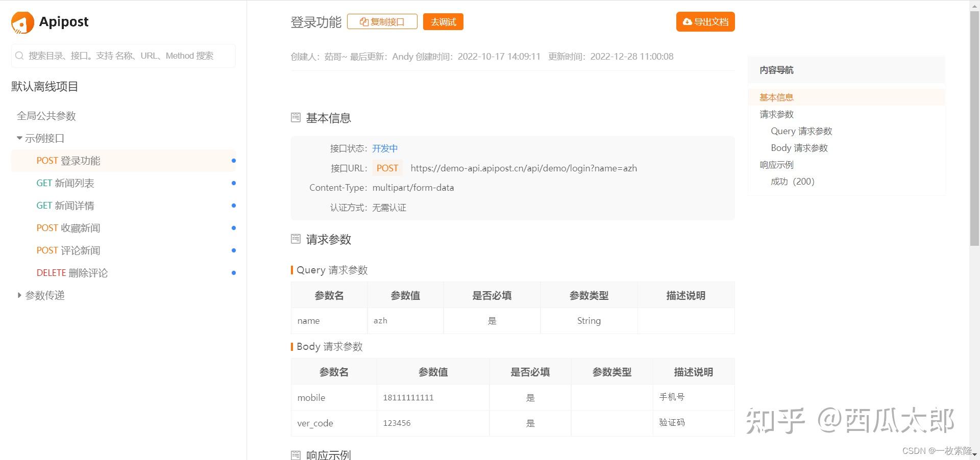Open the 开发中 status link

click(x=385, y=148)
